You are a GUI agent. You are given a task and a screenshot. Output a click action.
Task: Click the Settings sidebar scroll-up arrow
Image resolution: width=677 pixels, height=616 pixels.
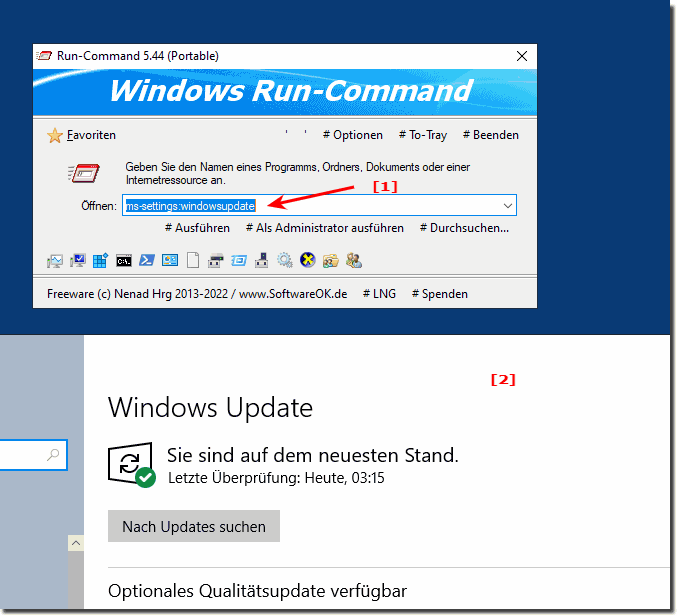point(76,543)
